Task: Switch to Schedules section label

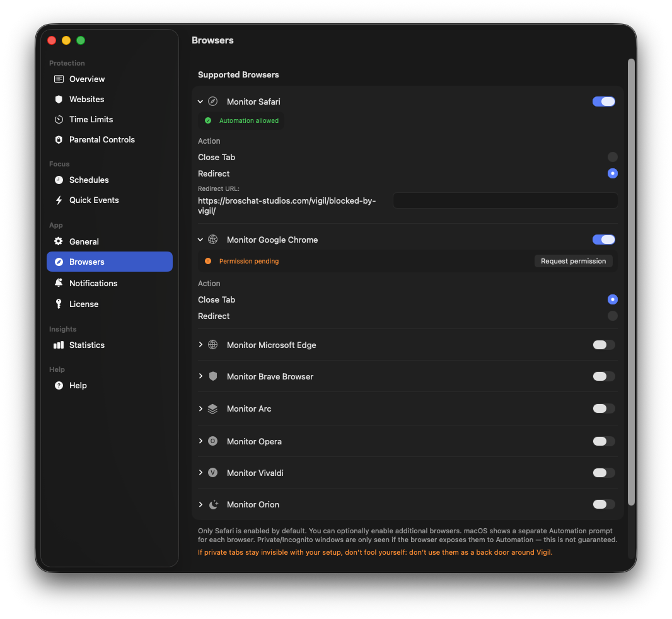Action: click(x=89, y=180)
